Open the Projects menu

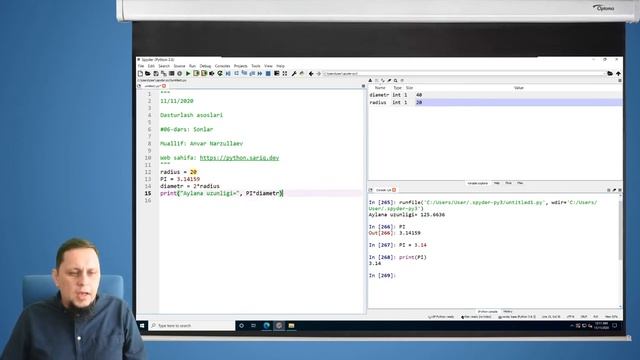[240, 66]
